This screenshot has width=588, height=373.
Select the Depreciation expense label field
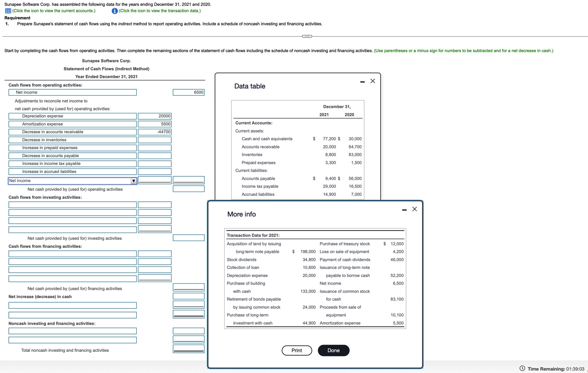coord(73,116)
